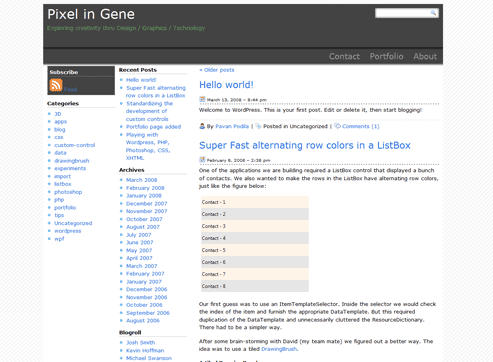The image size is (493, 362).
Task: Open the Uncategorized category in sidebar
Action: tap(73, 223)
